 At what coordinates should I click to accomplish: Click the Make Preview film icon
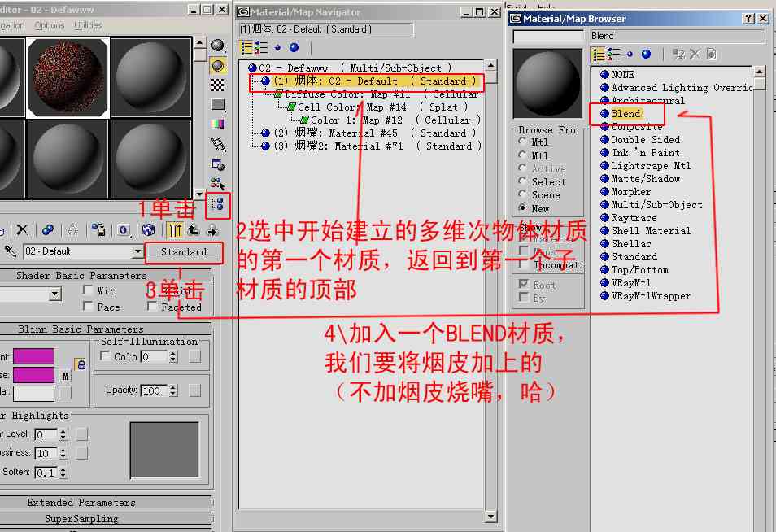218,145
